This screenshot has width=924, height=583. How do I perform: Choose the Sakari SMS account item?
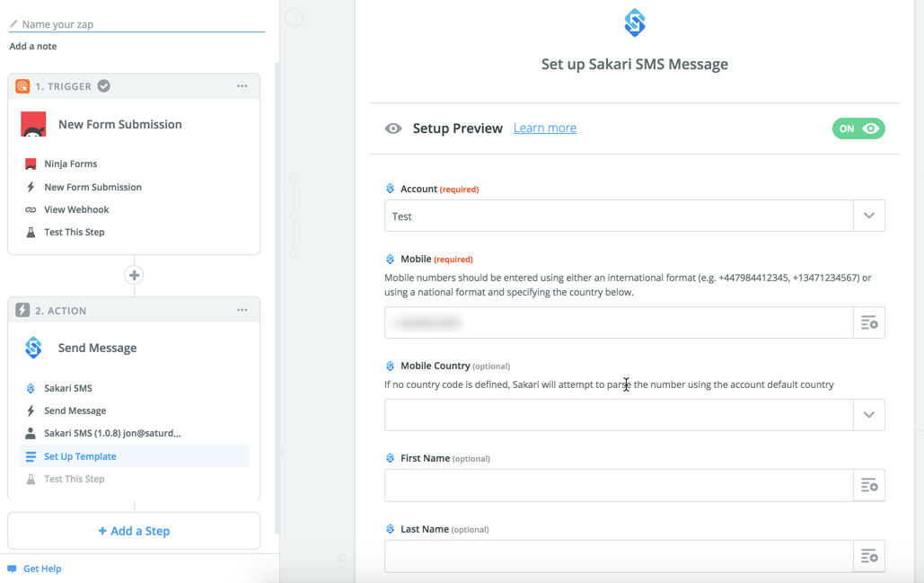[111, 433]
